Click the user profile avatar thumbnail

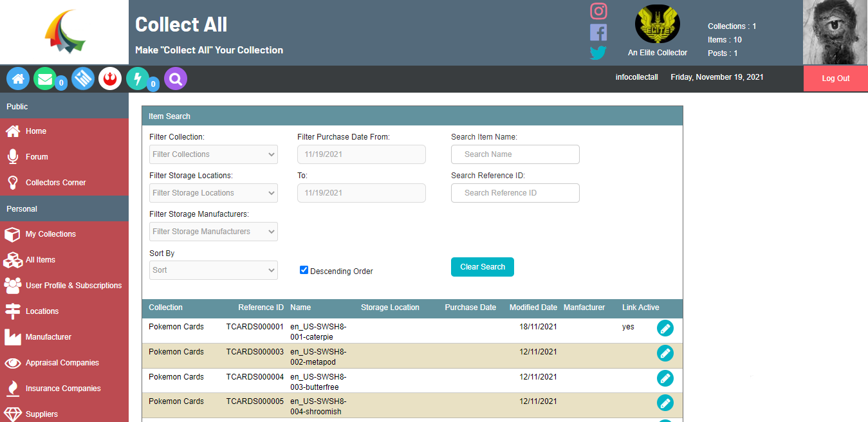tap(835, 32)
